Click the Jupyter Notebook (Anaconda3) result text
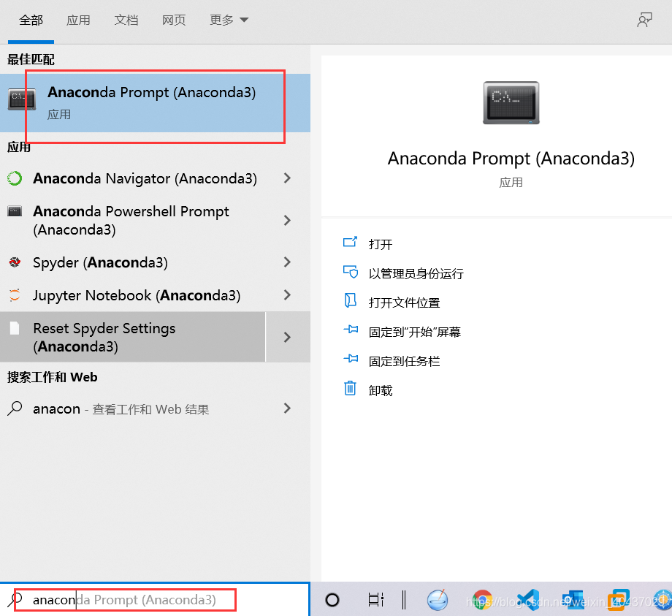The width and height of the screenshot is (672, 616). click(x=137, y=295)
